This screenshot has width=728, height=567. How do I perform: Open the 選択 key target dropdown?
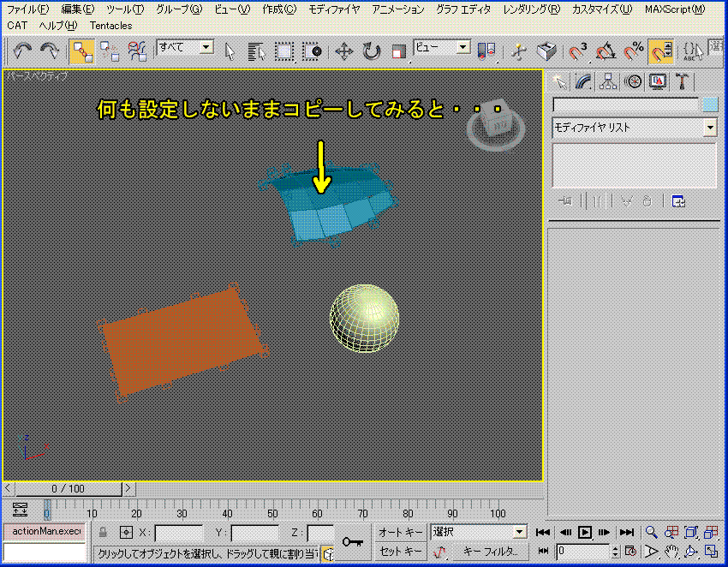[478, 532]
